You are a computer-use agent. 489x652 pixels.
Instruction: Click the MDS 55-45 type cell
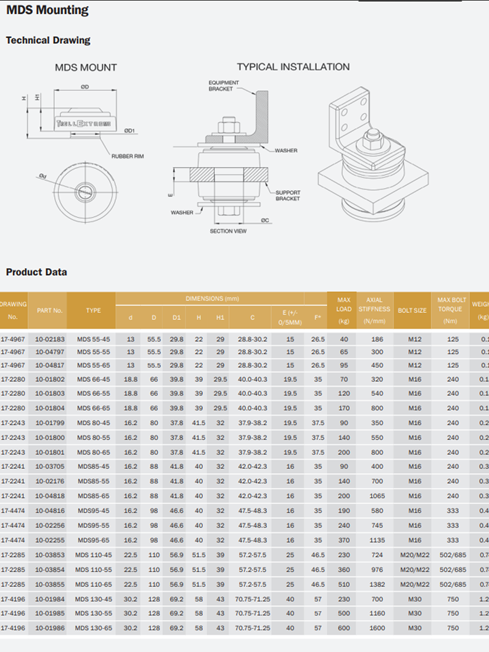click(94, 339)
